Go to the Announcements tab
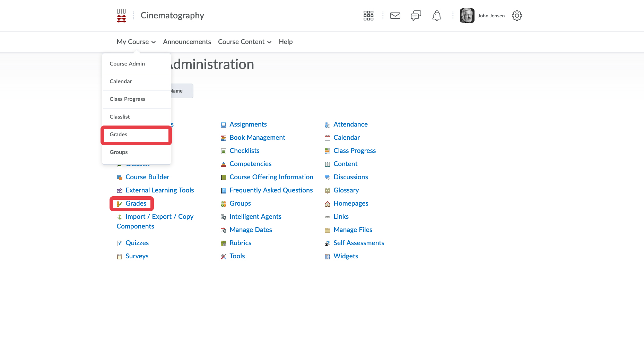This screenshot has width=644, height=362. tap(187, 42)
